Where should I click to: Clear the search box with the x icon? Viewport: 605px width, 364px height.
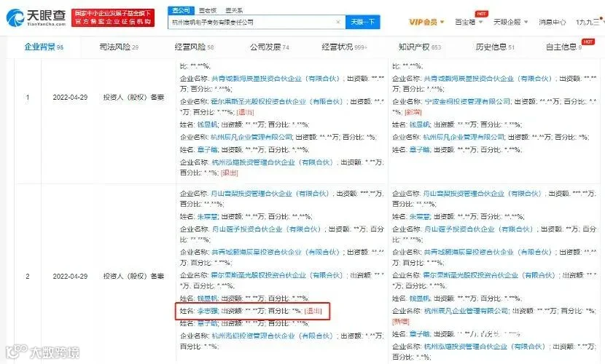pyautogui.click(x=338, y=23)
